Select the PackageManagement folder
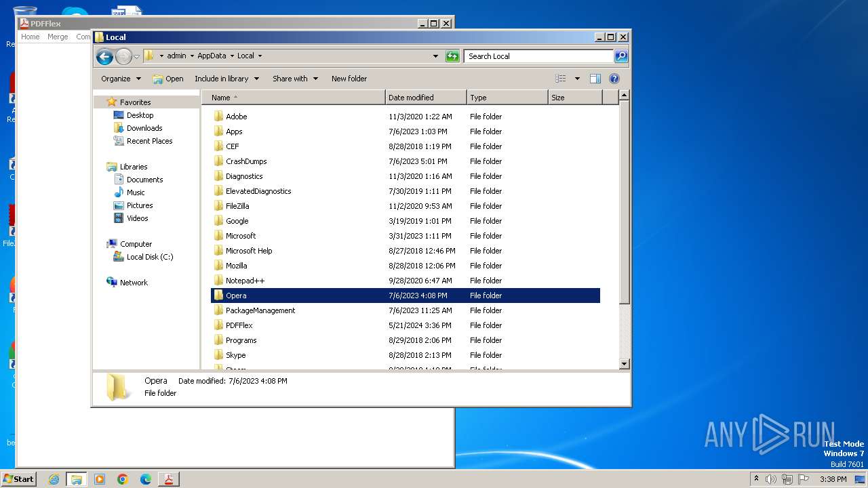This screenshot has width=868, height=488. pos(260,310)
